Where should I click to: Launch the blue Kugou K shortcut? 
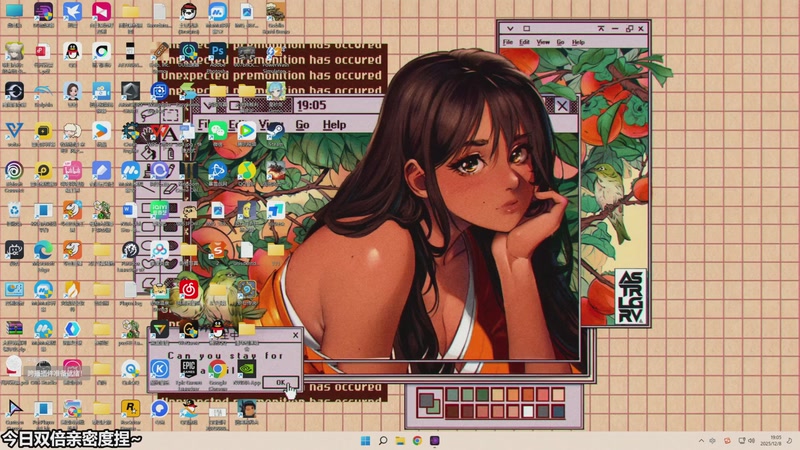[x=159, y=368]
